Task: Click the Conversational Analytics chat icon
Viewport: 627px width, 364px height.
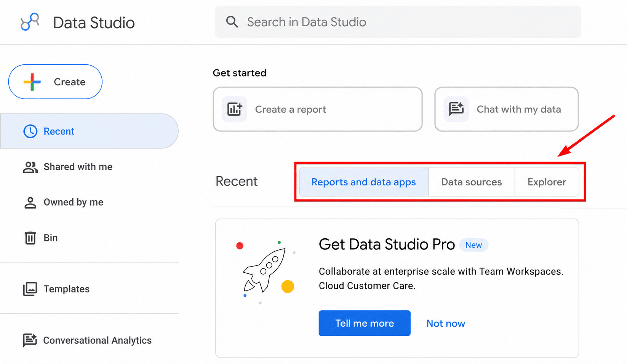Action: [x=30, y=340]
